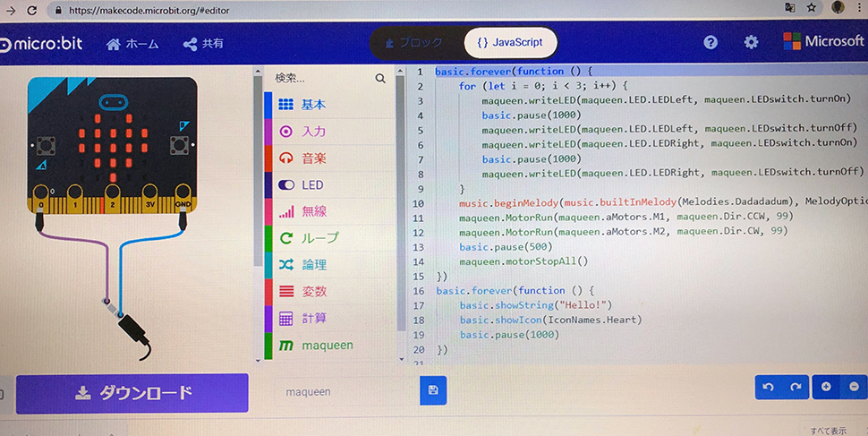Screen dimensions: 868x436
Task: Click 'basic.pause(500)' on line 13
Action: [x=506, y=246]
